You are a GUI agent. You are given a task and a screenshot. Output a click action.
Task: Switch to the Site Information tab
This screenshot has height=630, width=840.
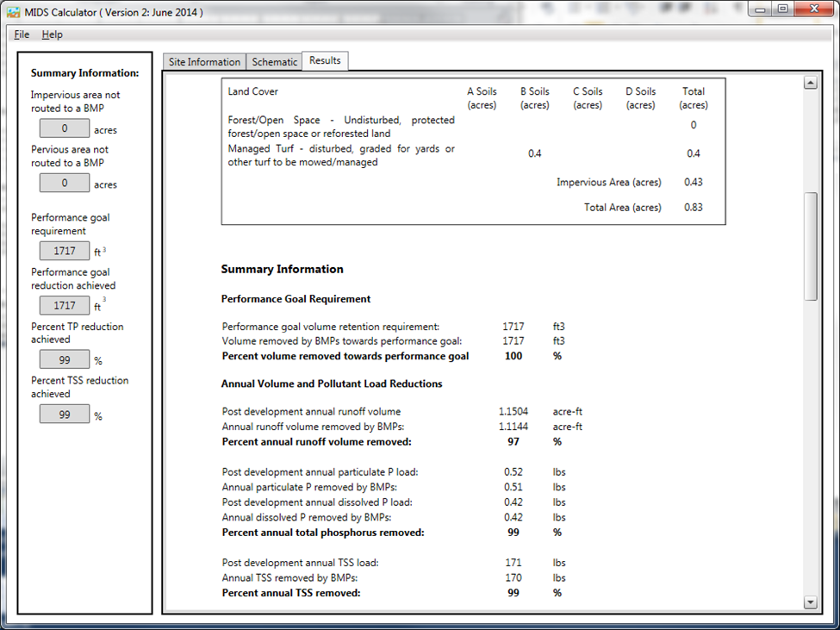[204, 62]
